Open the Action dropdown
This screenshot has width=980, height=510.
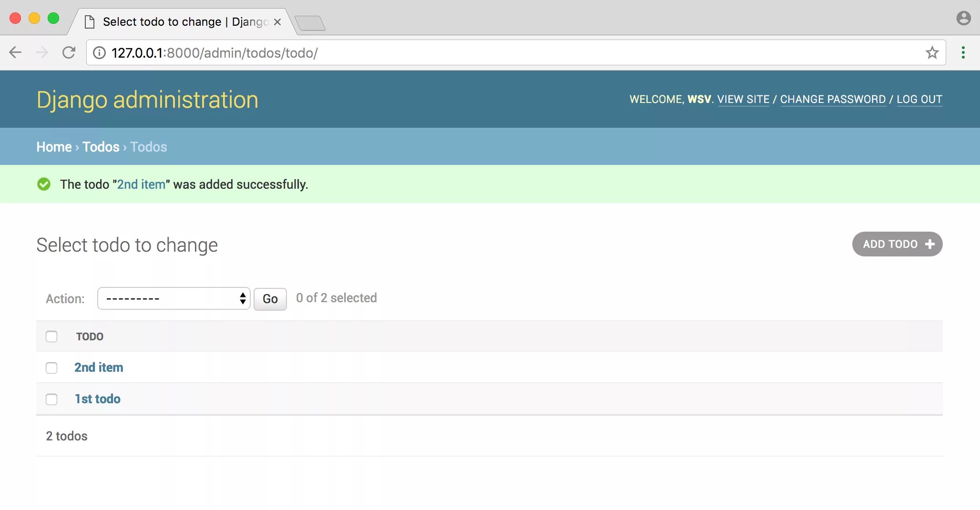tap(174, 298)
